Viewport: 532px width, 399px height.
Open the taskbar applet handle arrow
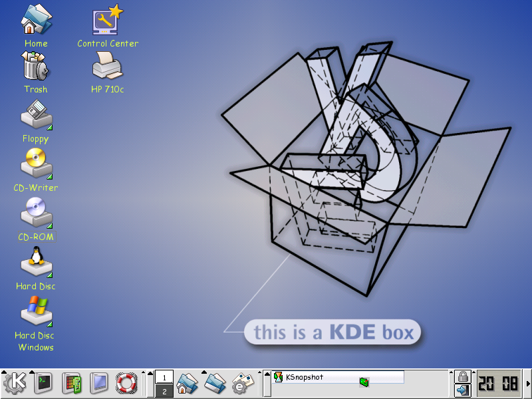pos(260,373)
